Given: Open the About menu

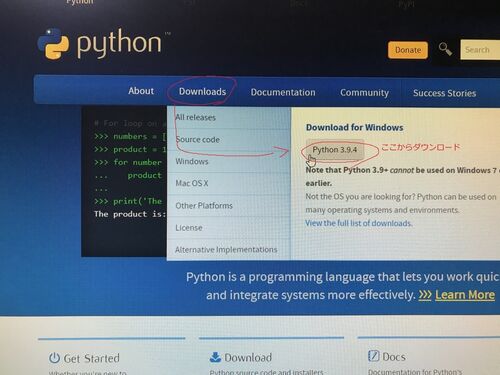Looking at the screenshot, I should (x=141, y=91).
